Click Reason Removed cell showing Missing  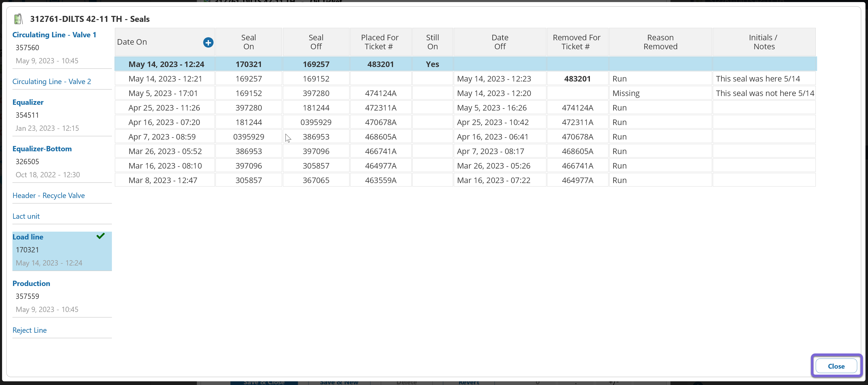tap(626, 93)
